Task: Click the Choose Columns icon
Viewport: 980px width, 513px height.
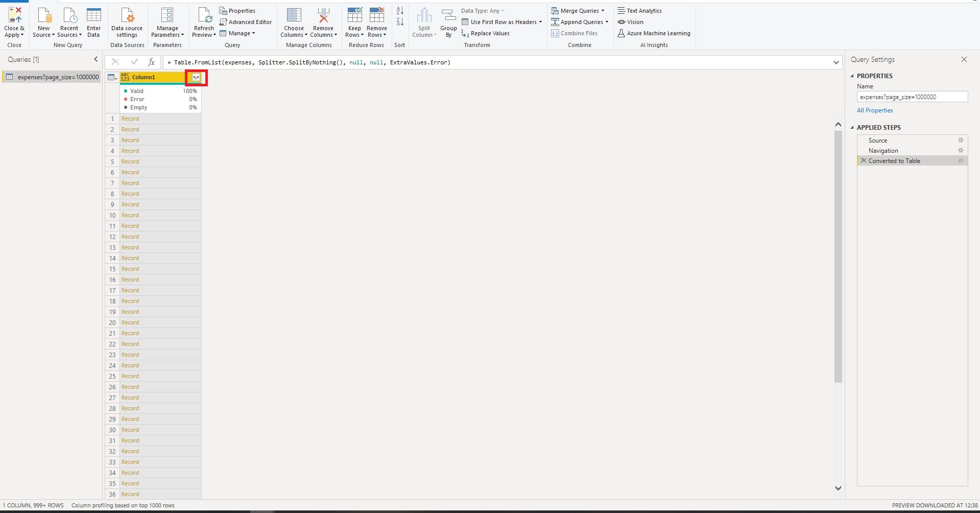Action: [x=294, y=15]
